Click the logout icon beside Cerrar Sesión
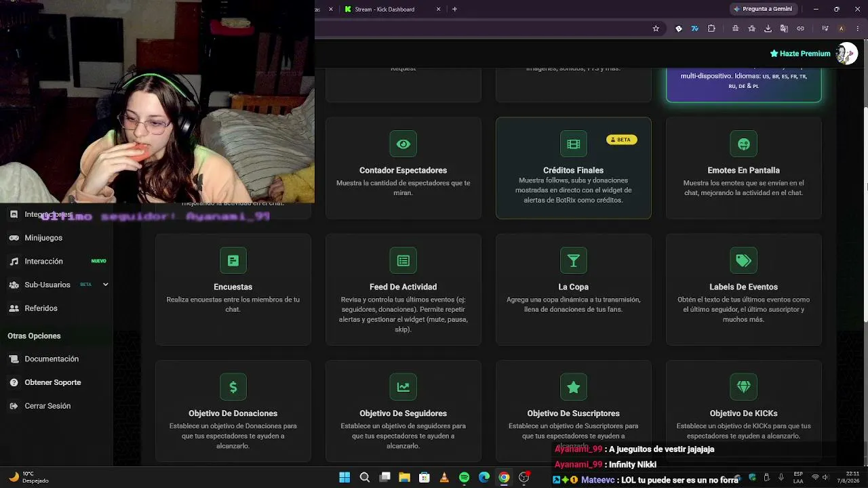868x488 pixels. click(x=14, y=406)
